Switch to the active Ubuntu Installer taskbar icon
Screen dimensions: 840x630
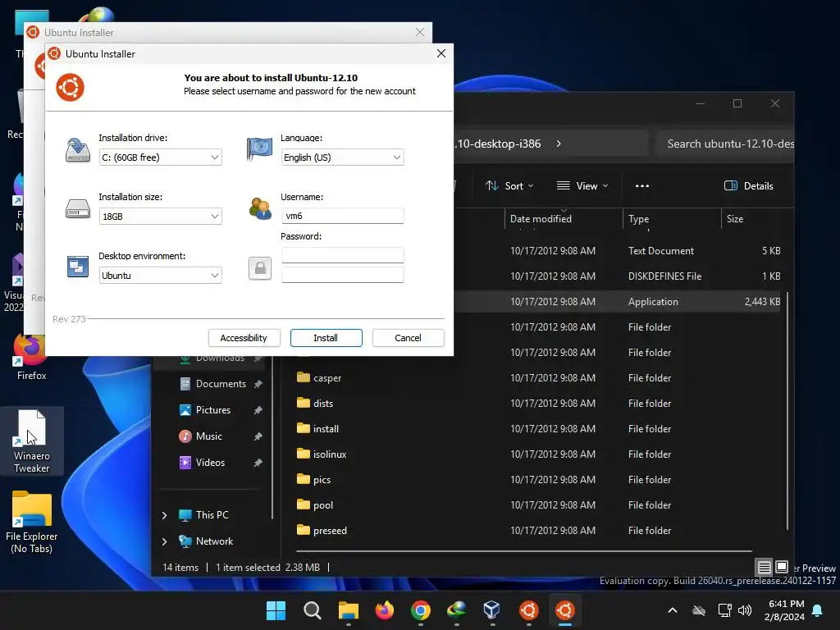click(564, 610)
